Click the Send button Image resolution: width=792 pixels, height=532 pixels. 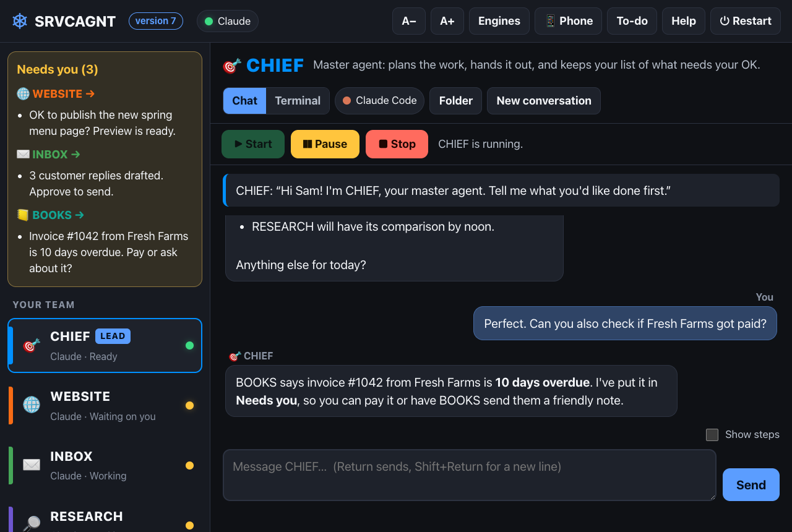(751, 485)
